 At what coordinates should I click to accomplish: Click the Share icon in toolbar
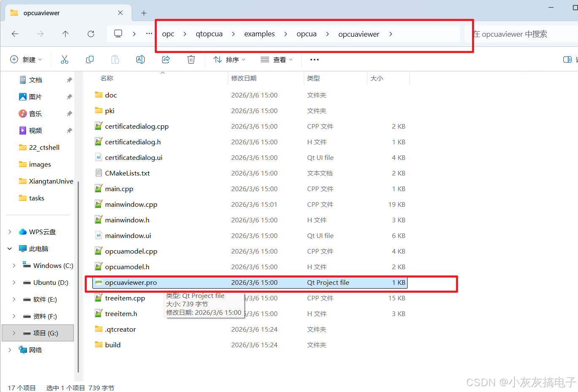click(166, 59)
